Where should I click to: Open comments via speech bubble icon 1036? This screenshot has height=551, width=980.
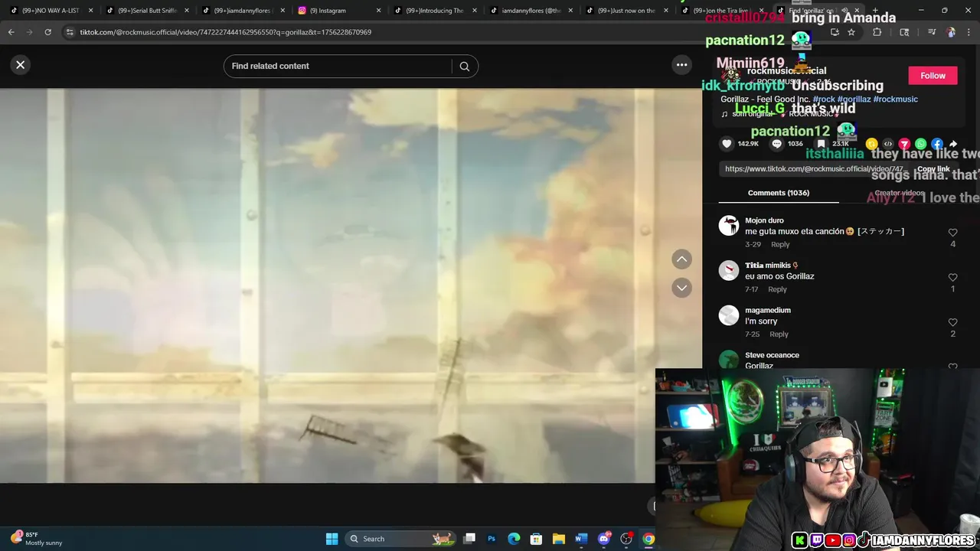click(776, 144)
